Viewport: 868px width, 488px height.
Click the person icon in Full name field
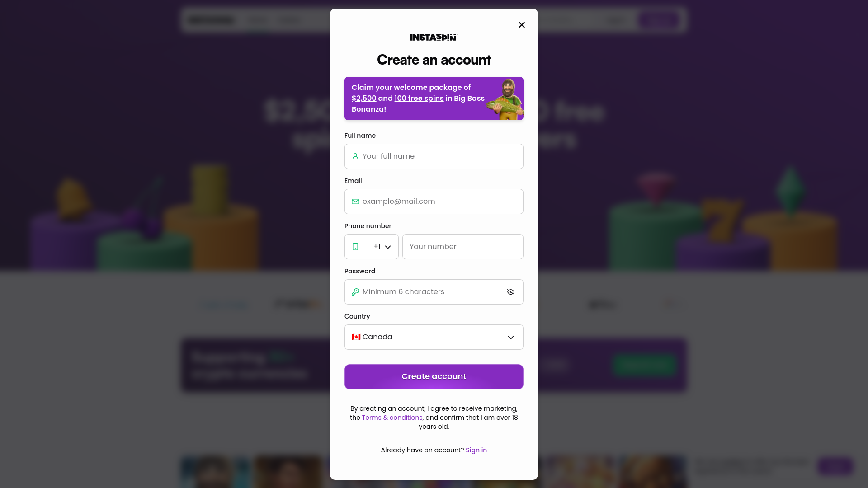pyautogui.click(x=355, y=156)
